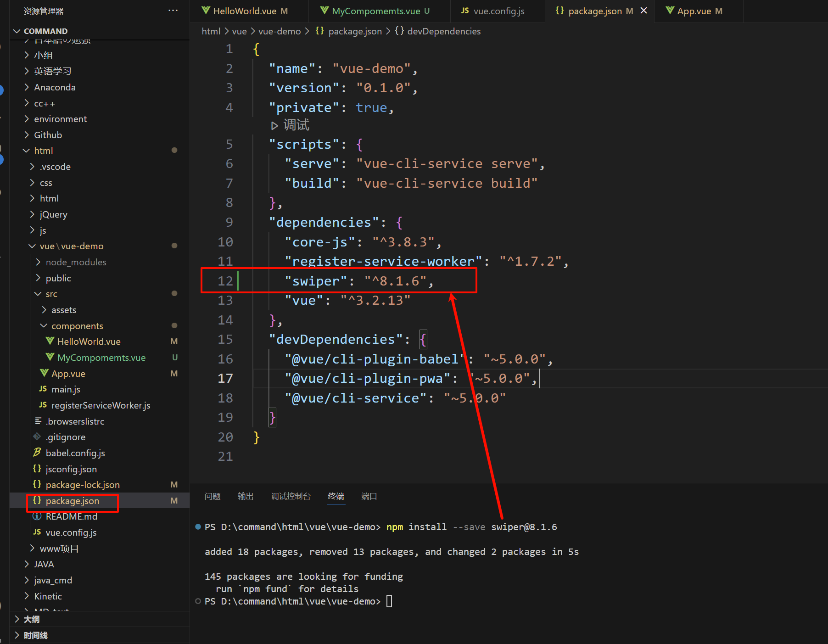
Task: Click the debug play icon above scripts
Action: click(274, 125)
